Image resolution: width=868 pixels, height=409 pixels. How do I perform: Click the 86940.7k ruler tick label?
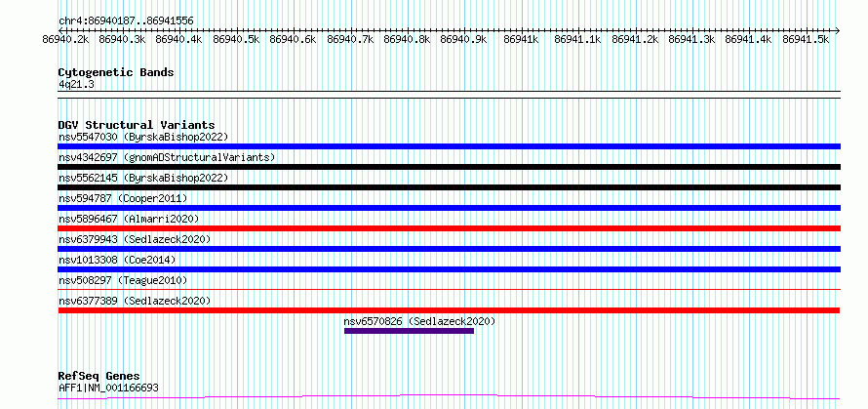[350, 39]
